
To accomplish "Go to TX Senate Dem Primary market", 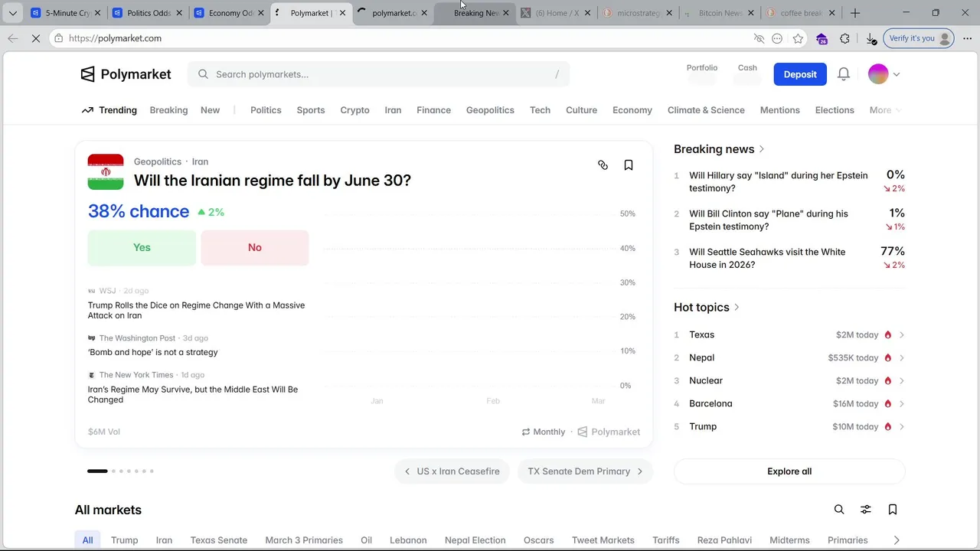I will coord(585,471).
